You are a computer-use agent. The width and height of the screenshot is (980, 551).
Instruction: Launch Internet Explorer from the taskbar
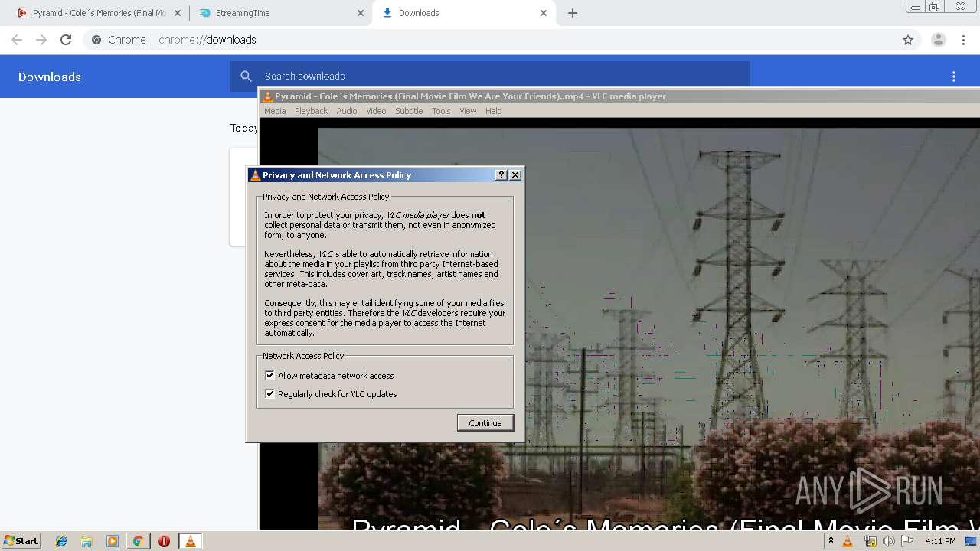[61, 541]
